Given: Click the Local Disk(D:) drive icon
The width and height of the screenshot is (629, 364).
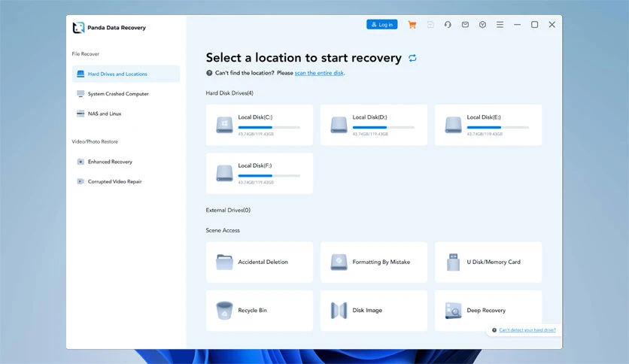Looking at the screenshot, I should click(x=339, y=125).
